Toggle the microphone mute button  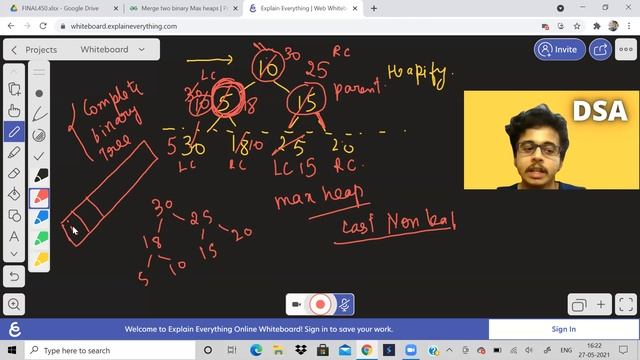(345, 304)
